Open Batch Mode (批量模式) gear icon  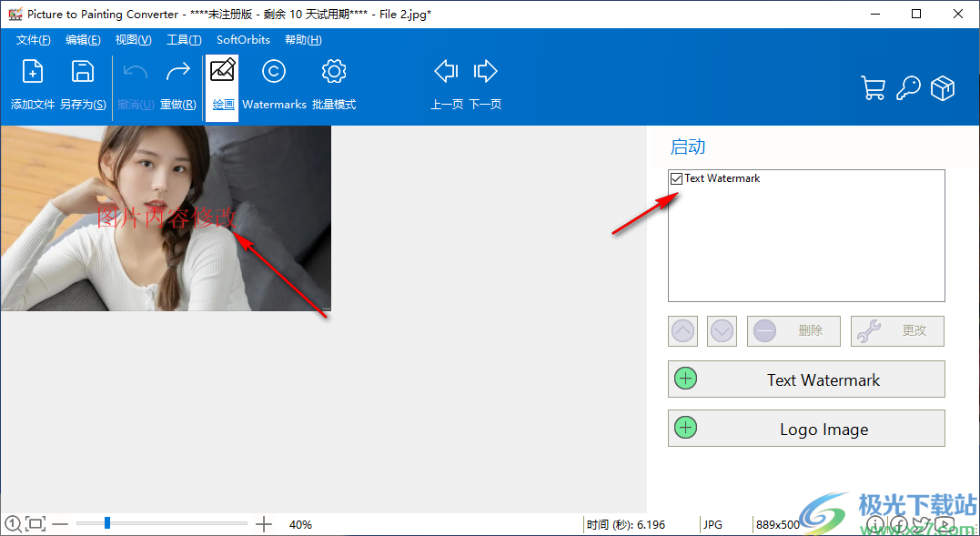[x=334, y=71]
